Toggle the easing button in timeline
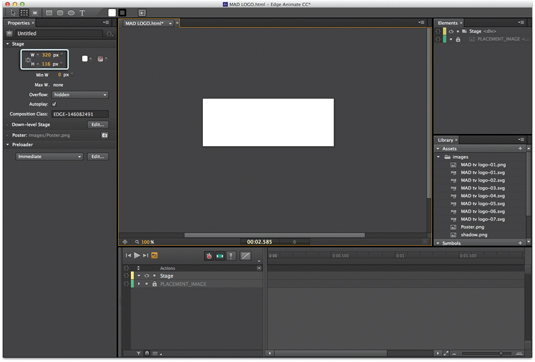This screenshot has width=535, height=362. [245, 256]
